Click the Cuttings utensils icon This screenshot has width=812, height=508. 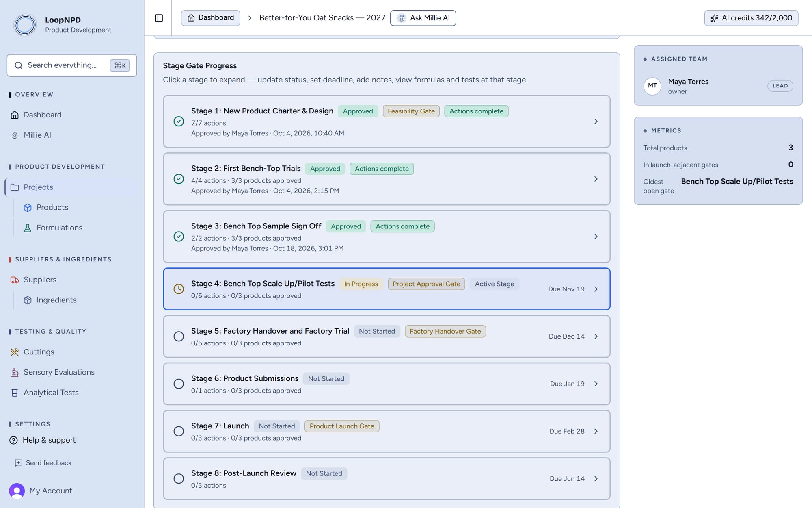point(15,352)
